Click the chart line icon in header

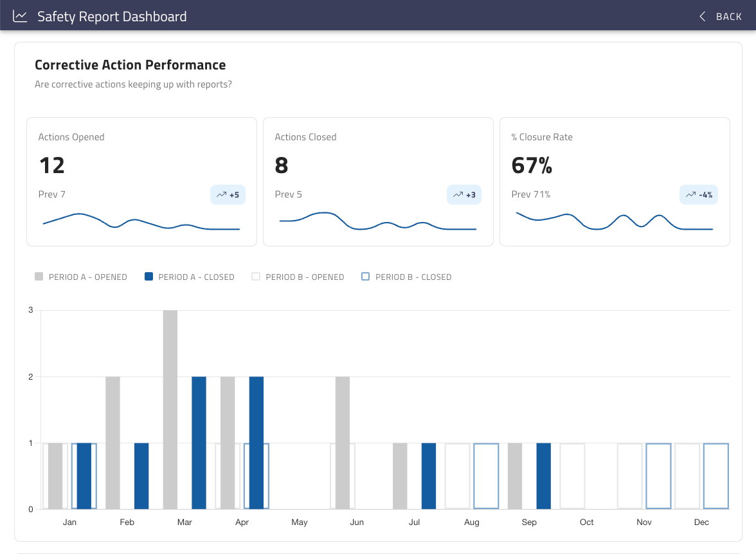(20, 17)
